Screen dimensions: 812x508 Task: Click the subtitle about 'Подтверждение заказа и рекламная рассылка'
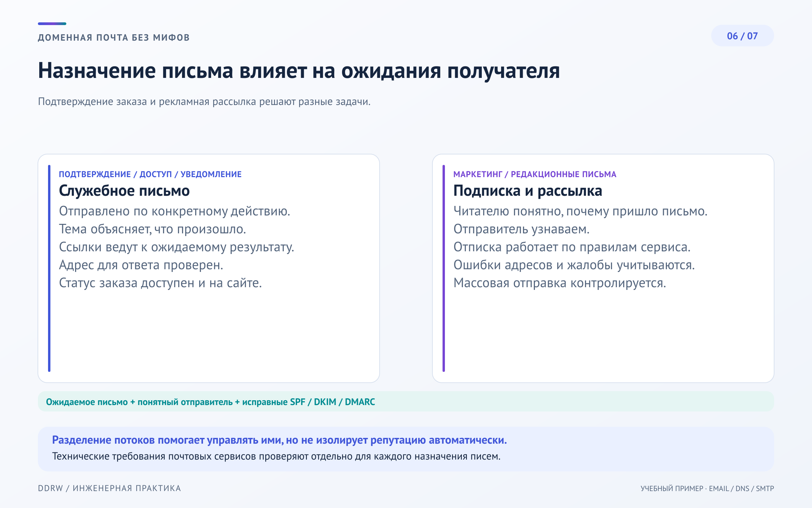pyautogui.click(x=204, y=102)
